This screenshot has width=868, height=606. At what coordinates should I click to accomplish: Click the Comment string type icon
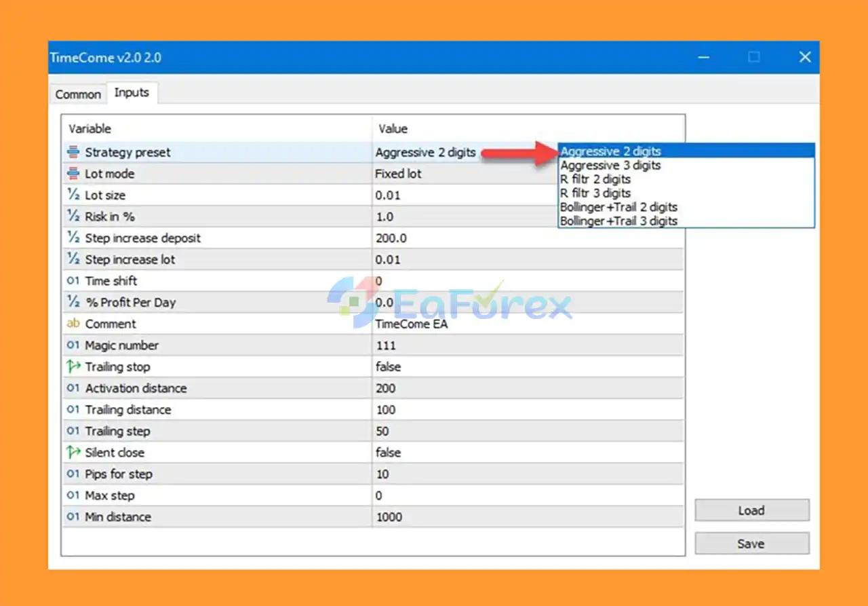[73, 324]
